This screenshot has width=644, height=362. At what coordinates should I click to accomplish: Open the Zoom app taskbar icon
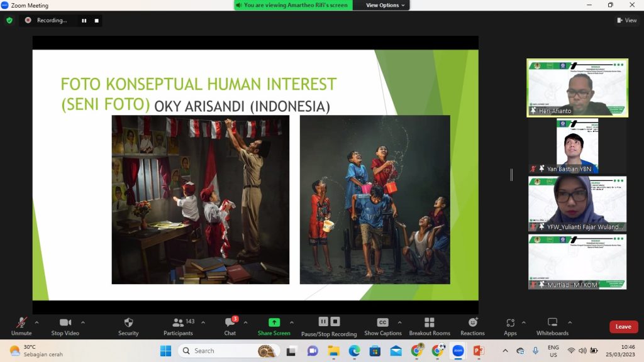[x=458, y=351]
